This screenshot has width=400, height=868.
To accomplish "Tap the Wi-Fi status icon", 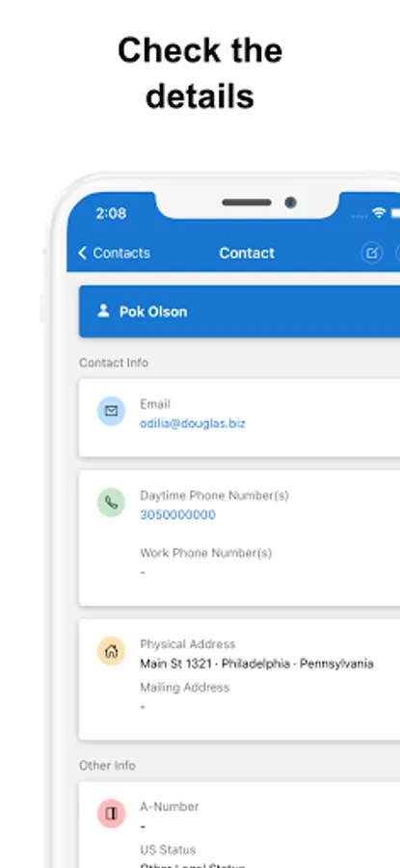I will (x=379, y=213).
